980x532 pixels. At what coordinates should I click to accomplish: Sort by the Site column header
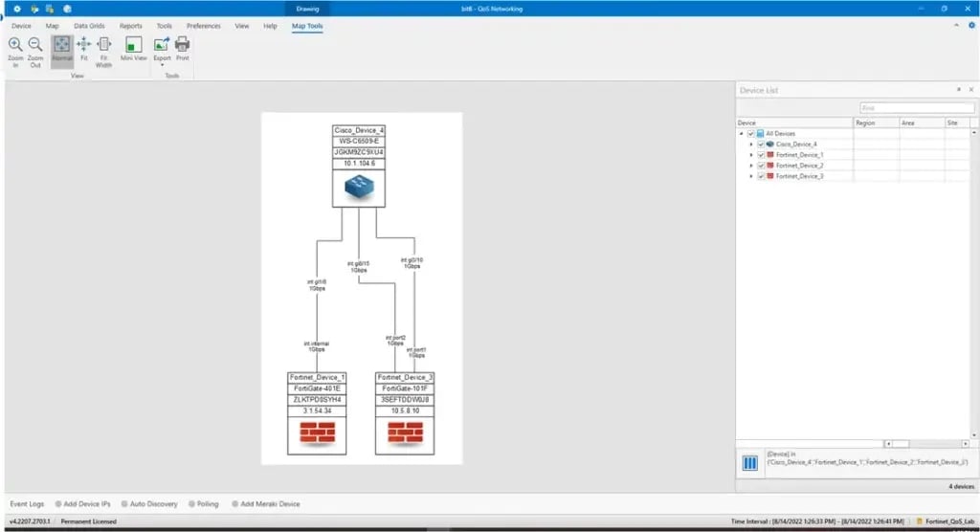[957, 123]
